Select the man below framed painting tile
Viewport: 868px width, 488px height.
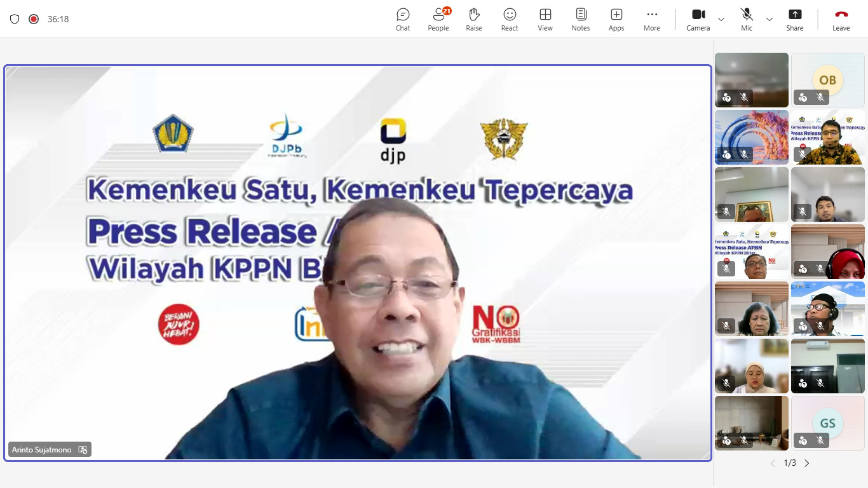pos(752,194)
